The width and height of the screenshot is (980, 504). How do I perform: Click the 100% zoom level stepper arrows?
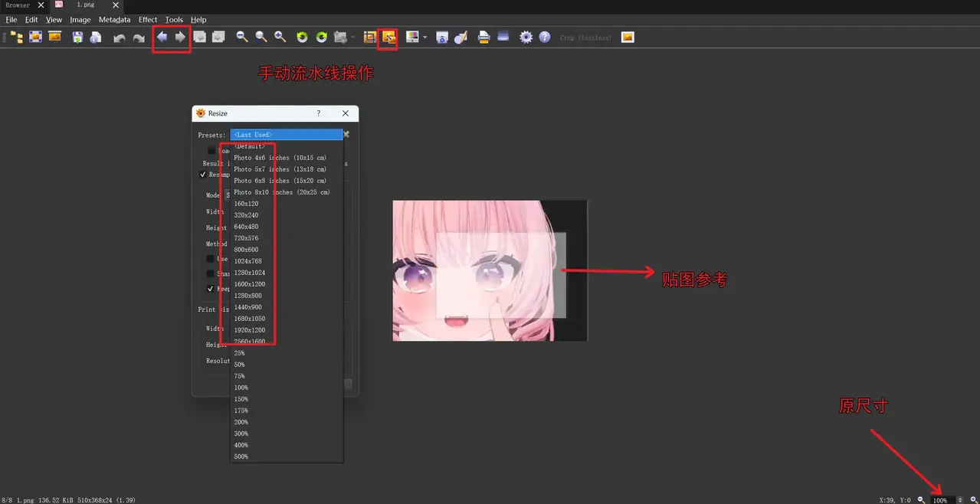tap(960, 499)
